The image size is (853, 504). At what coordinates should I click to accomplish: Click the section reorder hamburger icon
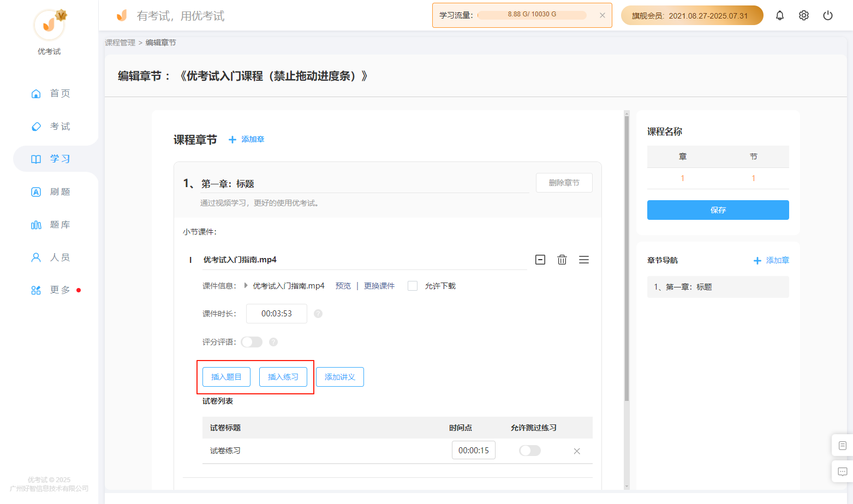coord(584,260)
